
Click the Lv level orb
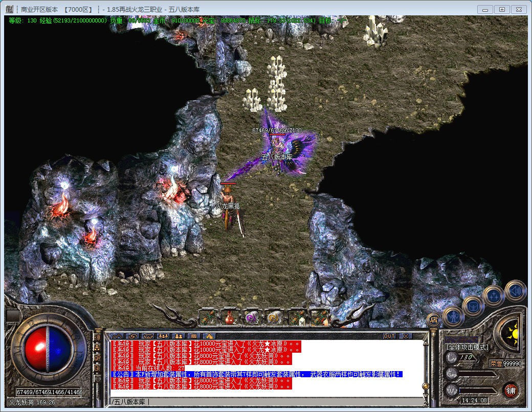[452, 357]
